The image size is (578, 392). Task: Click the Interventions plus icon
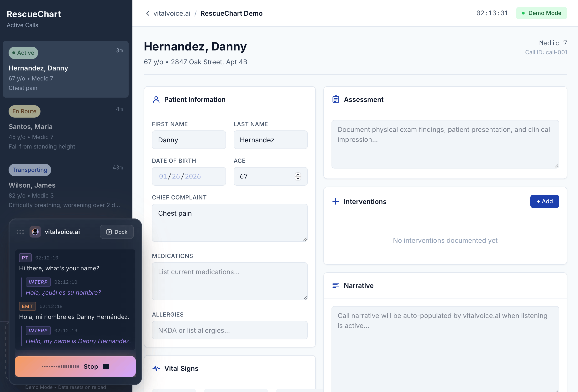pos(336,201)
